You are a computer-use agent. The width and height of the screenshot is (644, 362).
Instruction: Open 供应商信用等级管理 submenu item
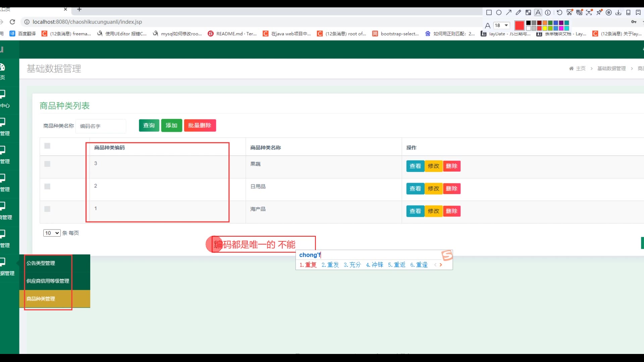tap(48, 281)
